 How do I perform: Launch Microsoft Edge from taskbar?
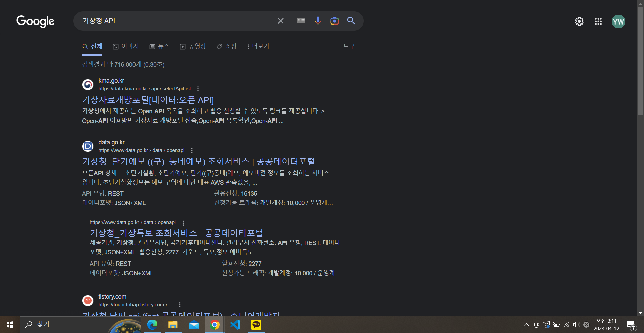point(152,325)
